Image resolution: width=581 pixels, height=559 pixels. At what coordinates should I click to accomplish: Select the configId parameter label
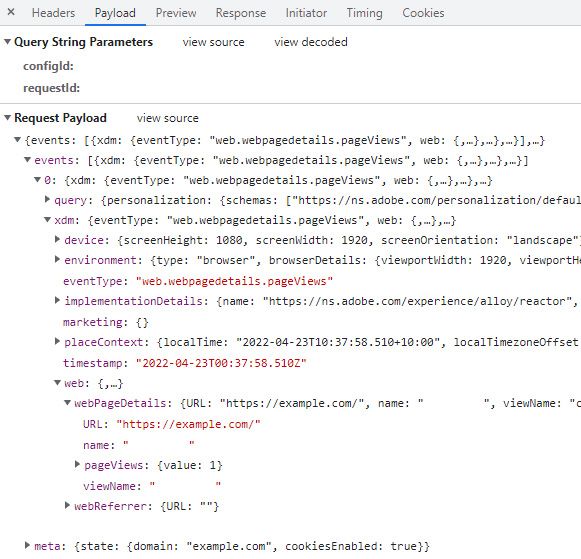point(48,66)
